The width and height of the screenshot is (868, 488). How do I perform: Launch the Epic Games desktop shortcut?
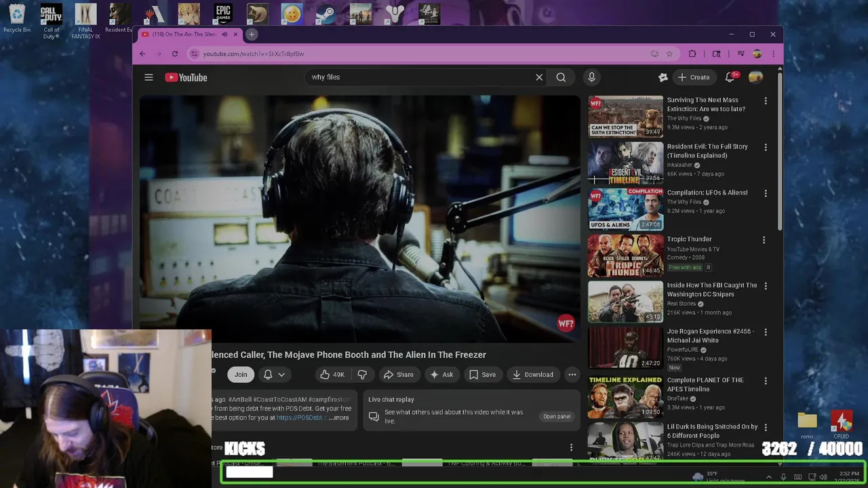click(x=223, y=14)
